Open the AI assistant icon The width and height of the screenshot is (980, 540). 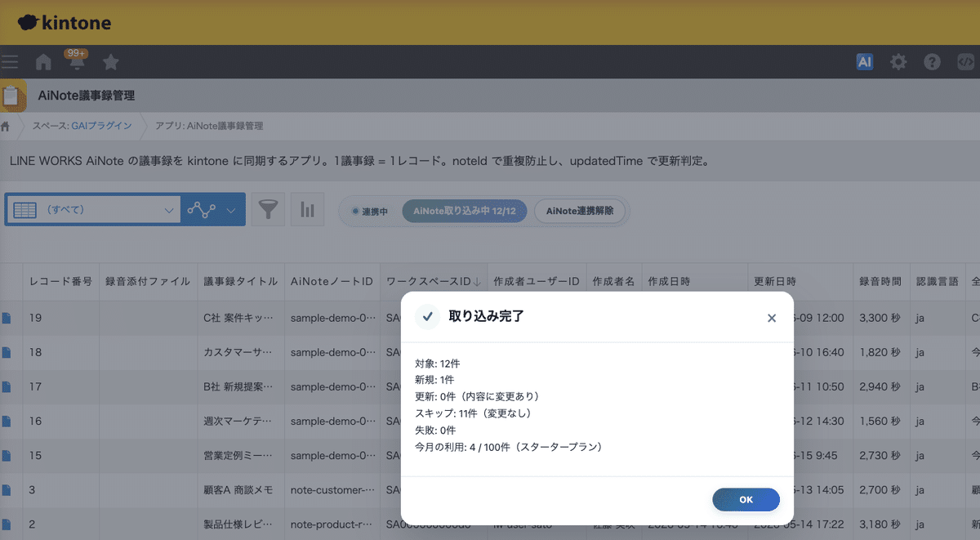865,61
